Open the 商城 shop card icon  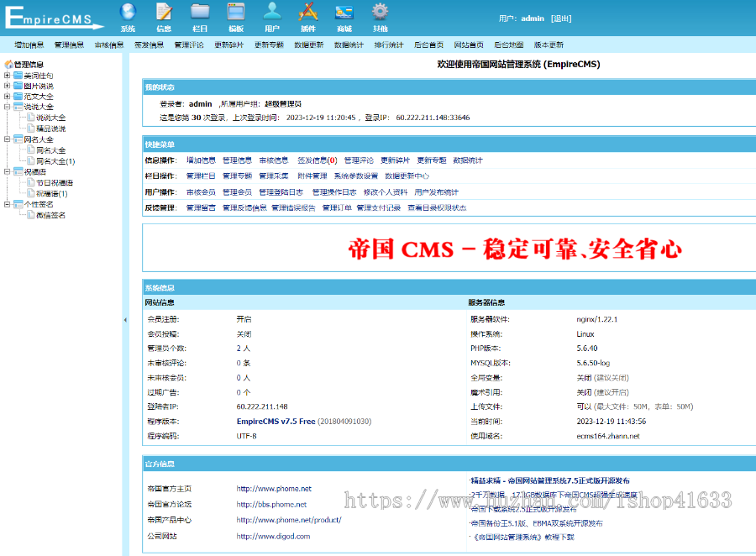click(x=344, y=13)
